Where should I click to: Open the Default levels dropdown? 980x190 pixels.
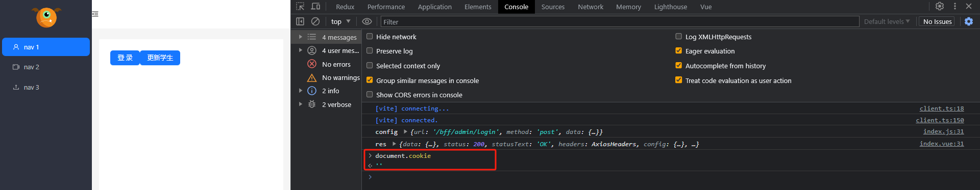point(887,21)
